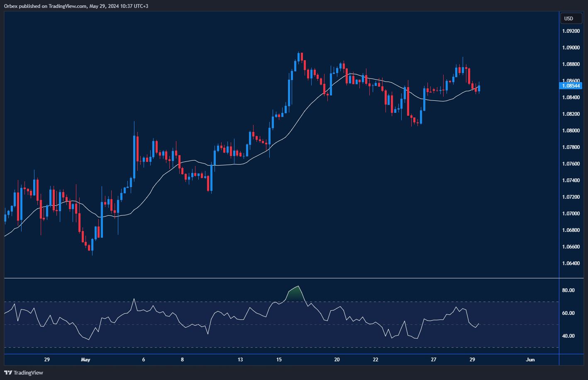The image size is (588, 380).
Task: Select the 1.07400 price level label
Action: click(571, 180)
